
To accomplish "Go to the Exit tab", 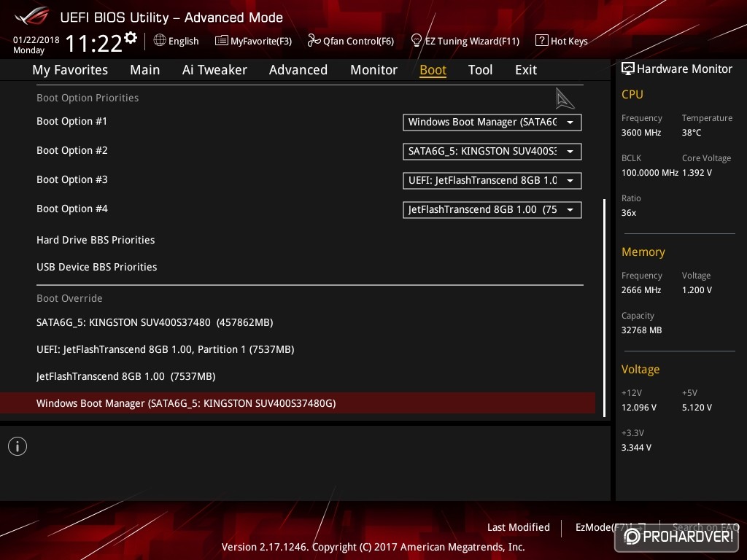I will [526, 70].
